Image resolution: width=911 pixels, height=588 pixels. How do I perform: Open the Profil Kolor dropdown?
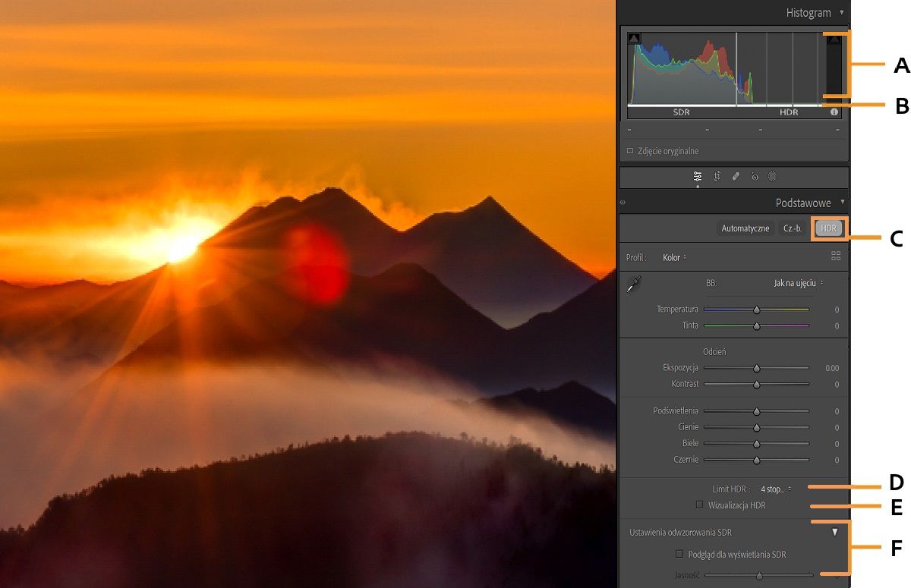click(x=674, y=257)
